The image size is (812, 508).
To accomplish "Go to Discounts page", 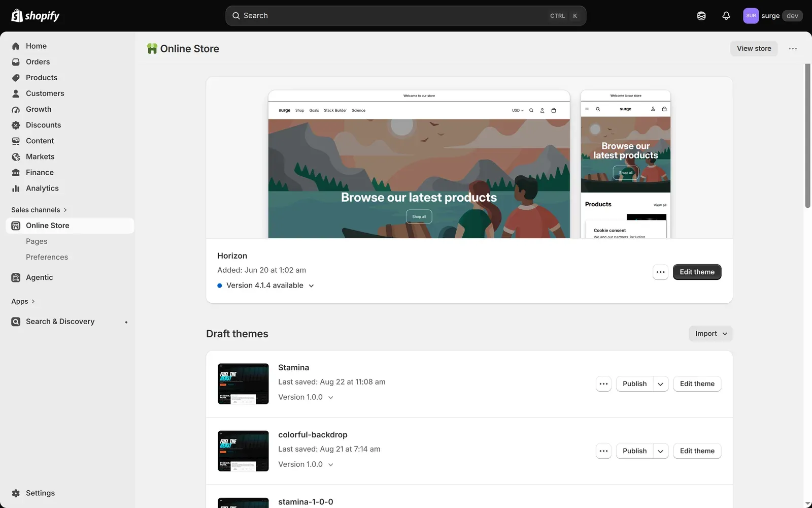I will pos(70,125).
